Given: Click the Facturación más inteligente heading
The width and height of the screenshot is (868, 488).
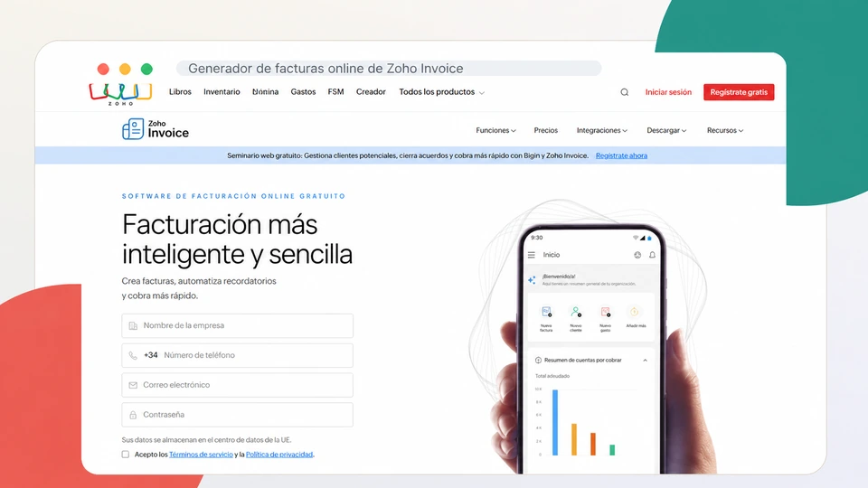Looking at the screenshot, I should pyautogui.click(x=237, y=239).
